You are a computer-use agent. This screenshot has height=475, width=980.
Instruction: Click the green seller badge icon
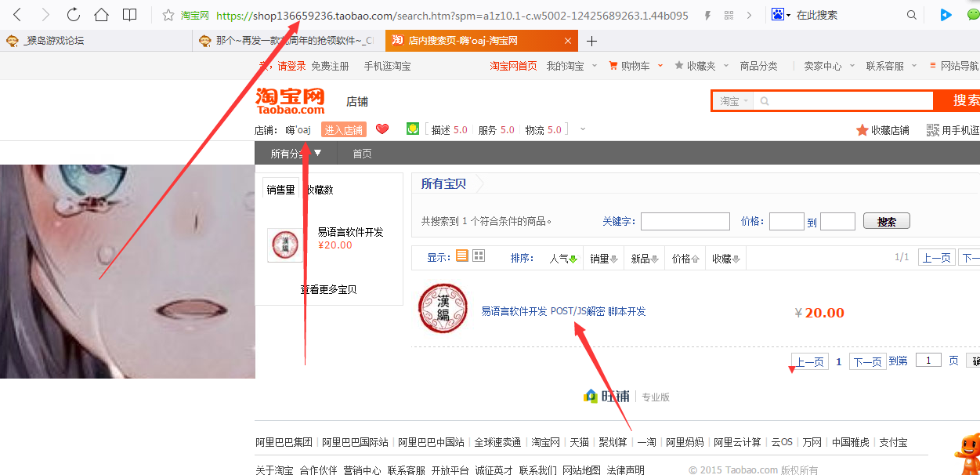tap(413, 129)
